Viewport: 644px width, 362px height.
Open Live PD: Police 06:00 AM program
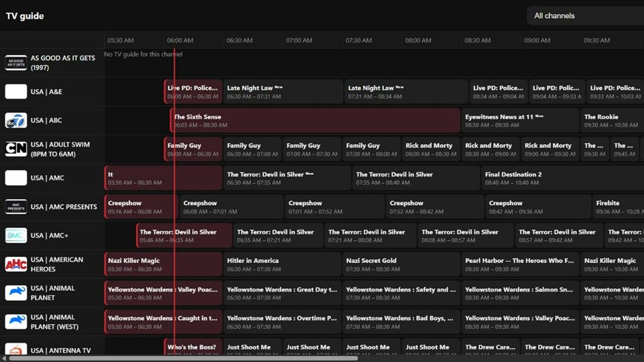(x=193, y=92)
